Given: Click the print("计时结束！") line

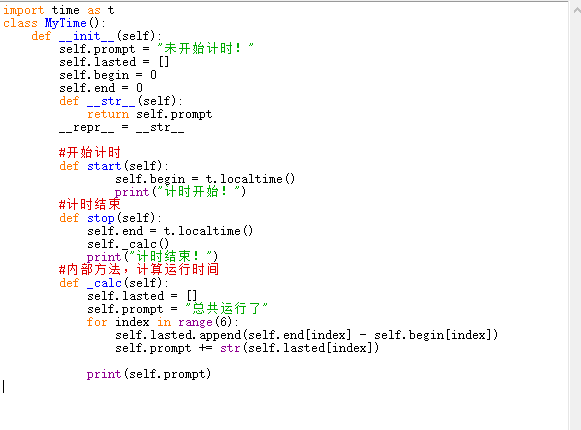Looking at the screenshot, I should (x=152, y=257).
